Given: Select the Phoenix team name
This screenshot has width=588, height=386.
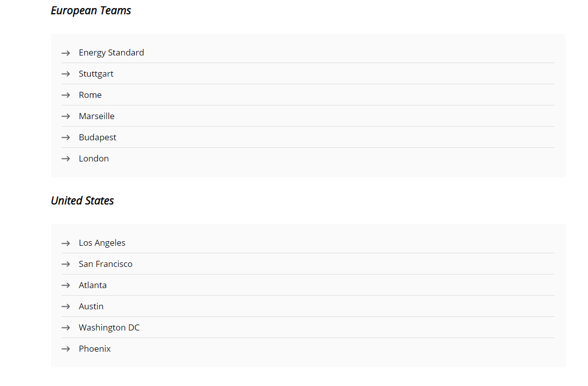Looking at the screenshot, I should pyautogui.click(x=94, y=349).
